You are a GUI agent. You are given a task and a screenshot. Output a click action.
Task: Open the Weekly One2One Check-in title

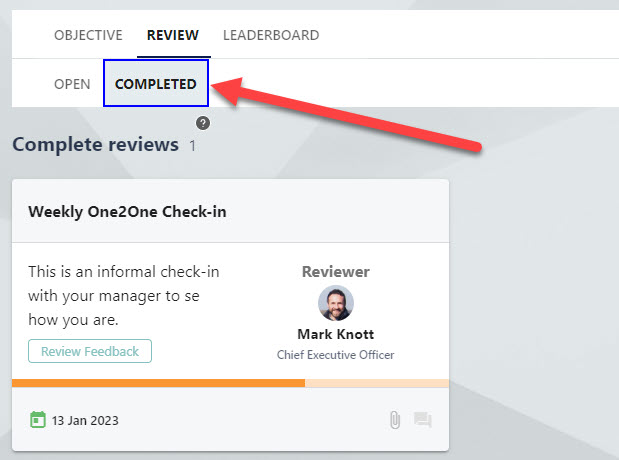(x=128, y=212)
